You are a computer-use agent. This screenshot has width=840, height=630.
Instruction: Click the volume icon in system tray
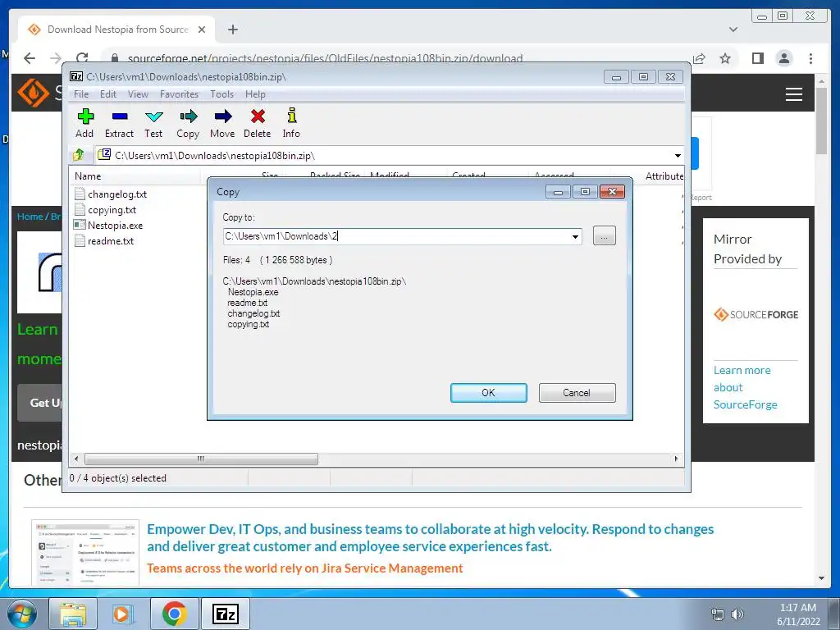tap(737, 614)
